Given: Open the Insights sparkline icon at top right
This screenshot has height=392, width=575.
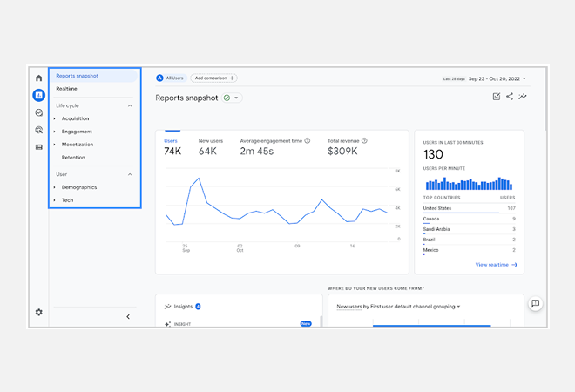Looking at the screenshot, I should (523, 97).
